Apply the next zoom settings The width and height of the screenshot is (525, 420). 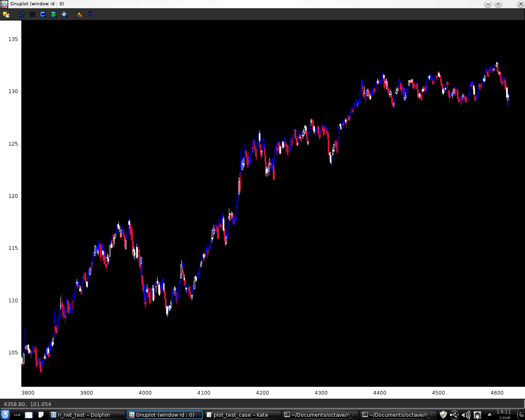pyautogui.click(x=54, y=14)
